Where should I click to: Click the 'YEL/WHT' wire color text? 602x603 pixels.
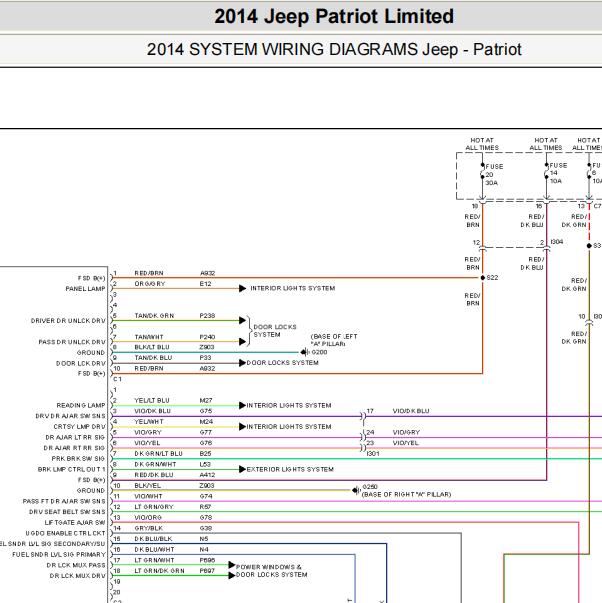click(149, 422)
